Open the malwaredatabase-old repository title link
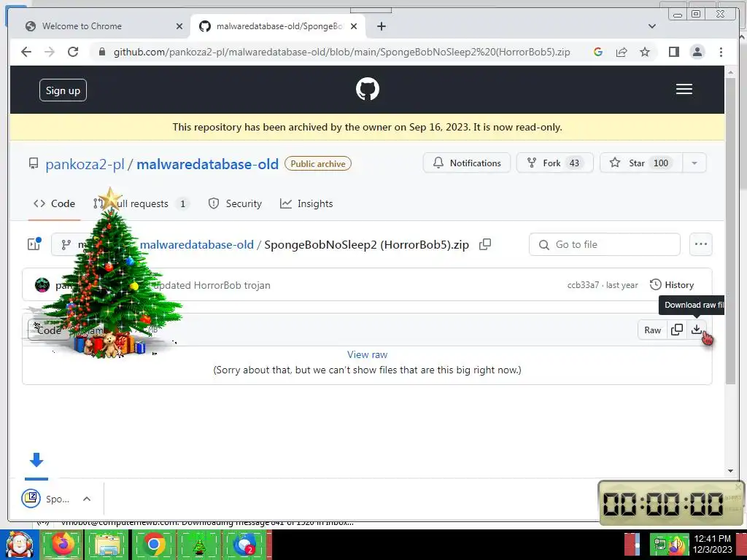The image size is (747, 560). tap(208, 164)
